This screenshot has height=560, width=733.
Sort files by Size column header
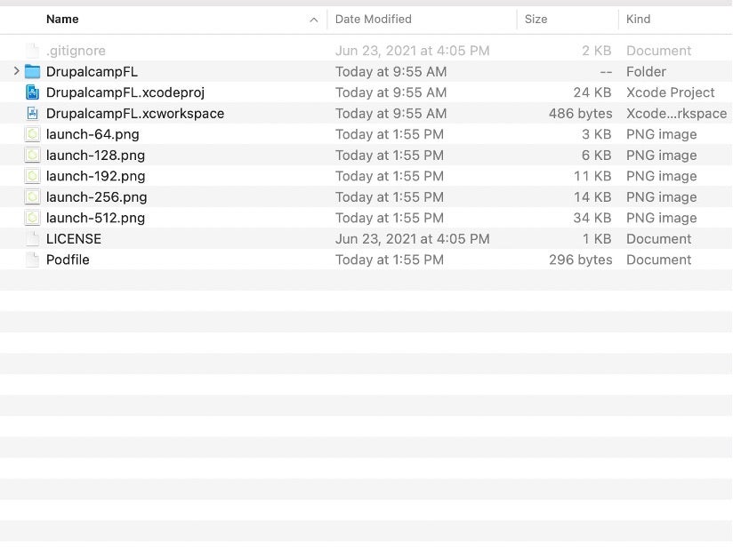[x=536, y=20]
